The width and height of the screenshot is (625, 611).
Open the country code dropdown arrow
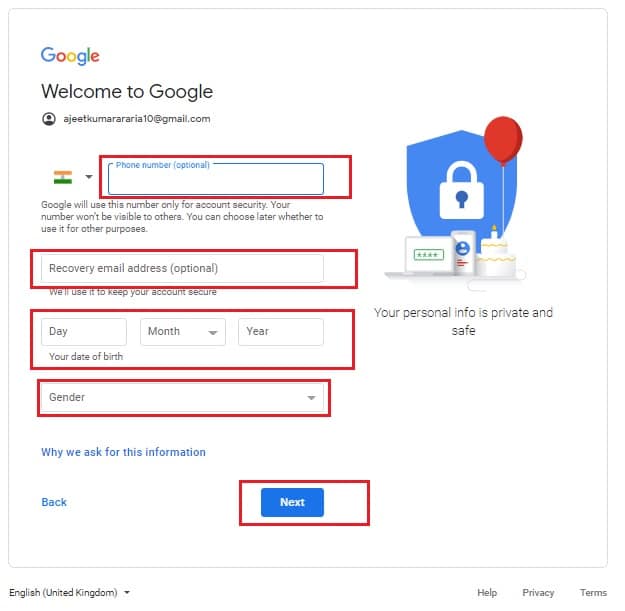click(89, 177)
